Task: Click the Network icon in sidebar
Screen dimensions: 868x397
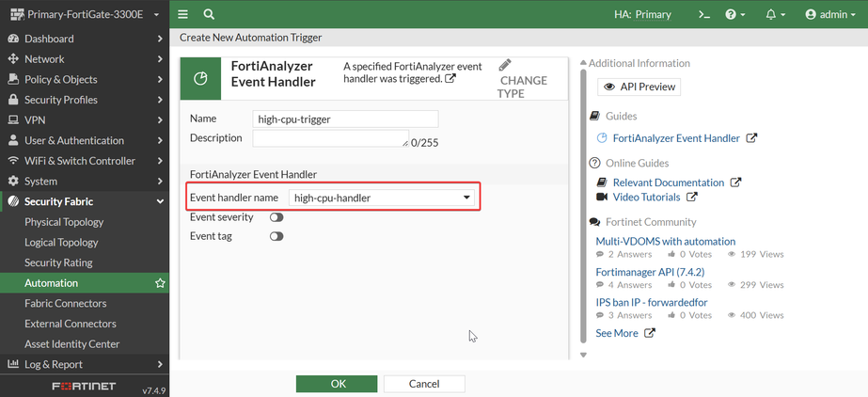Action: (x=13, y=59)
